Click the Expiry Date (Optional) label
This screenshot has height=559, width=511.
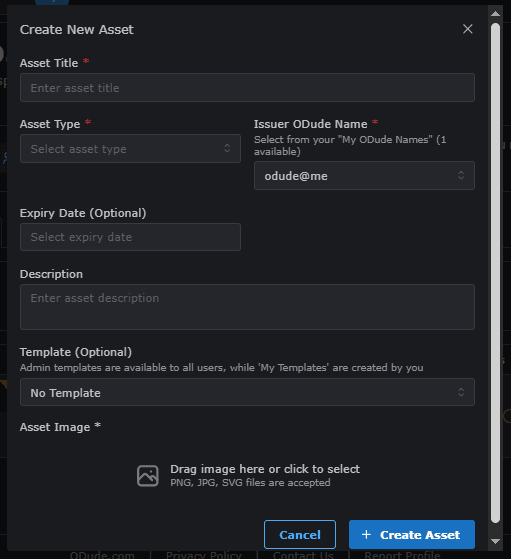pos(83,213)
